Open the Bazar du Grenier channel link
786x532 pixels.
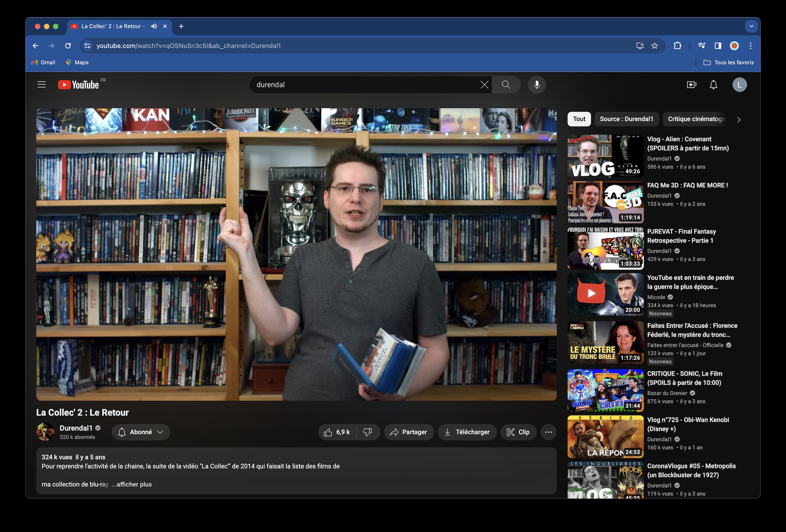[667, 393]
